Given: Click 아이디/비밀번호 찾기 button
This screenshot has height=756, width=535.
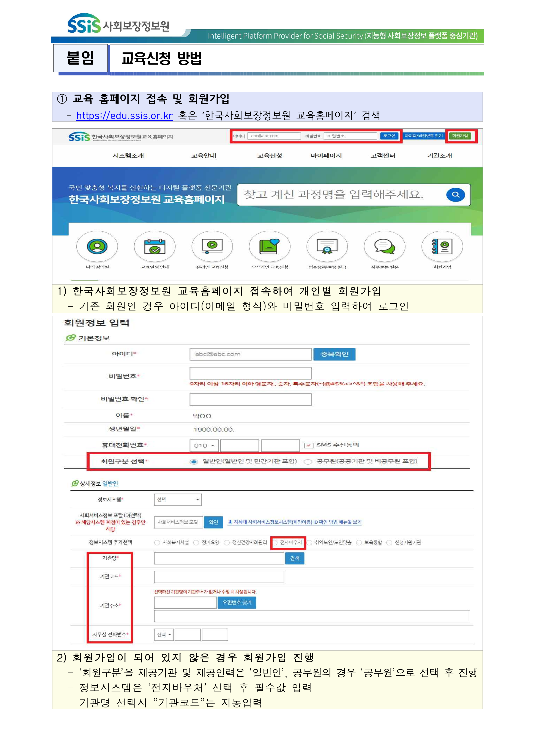Looking at the screenshot, I should (423, 136).
